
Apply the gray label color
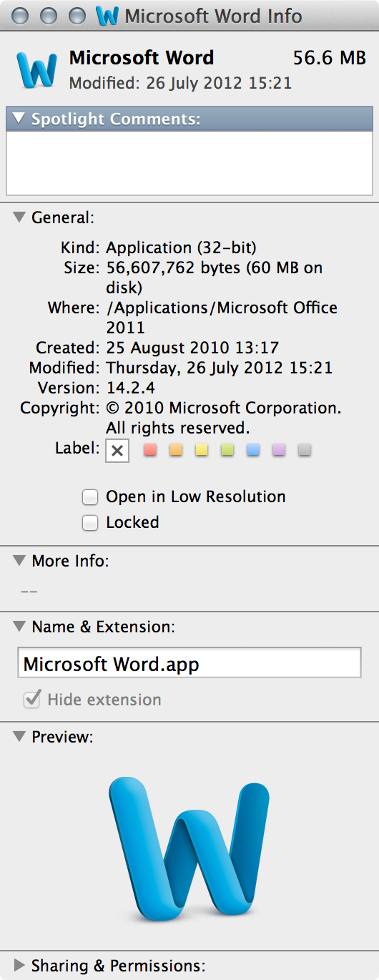click(x=305, y=450)
